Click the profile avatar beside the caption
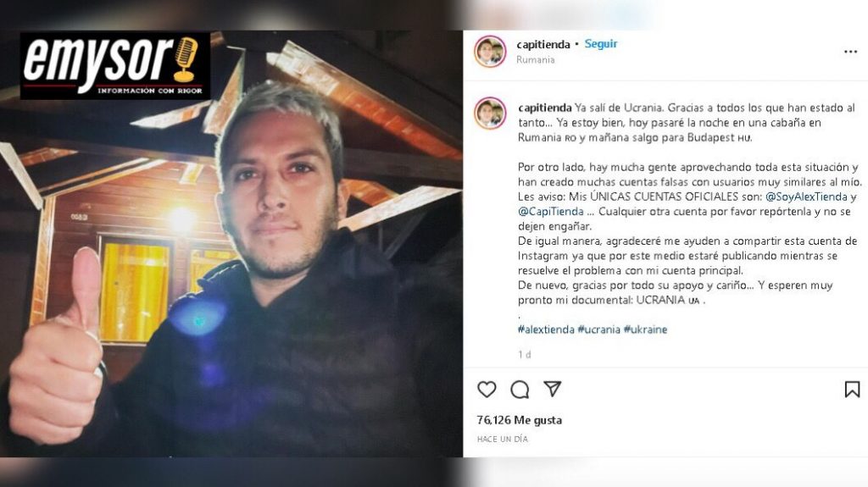868x487 pixels. pyautogui.click(x=490, y=113)
